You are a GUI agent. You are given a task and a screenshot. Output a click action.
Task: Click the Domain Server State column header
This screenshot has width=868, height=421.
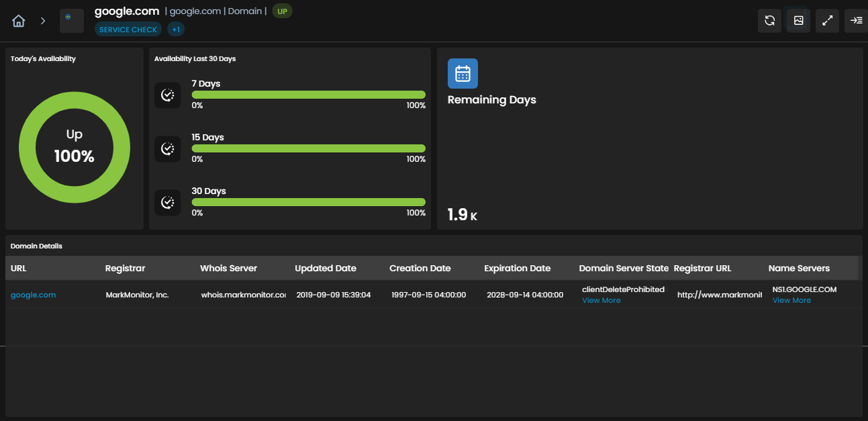(624, 268)
